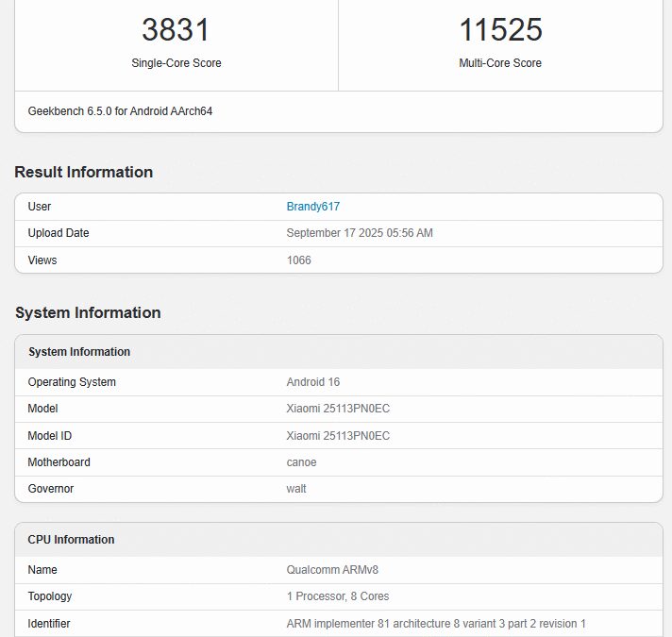
Task: Click the Single-Core Score label
Action: pos(176,63)
